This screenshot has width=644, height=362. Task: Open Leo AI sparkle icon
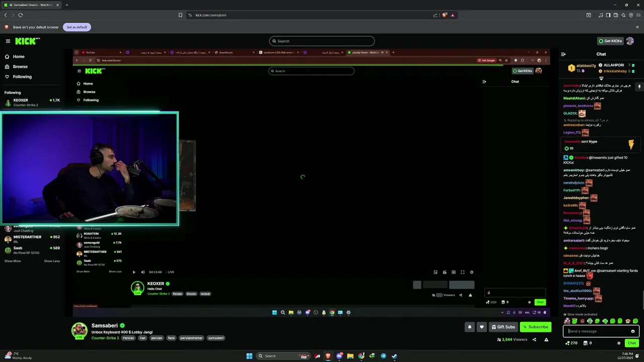(x=623, y=15)
